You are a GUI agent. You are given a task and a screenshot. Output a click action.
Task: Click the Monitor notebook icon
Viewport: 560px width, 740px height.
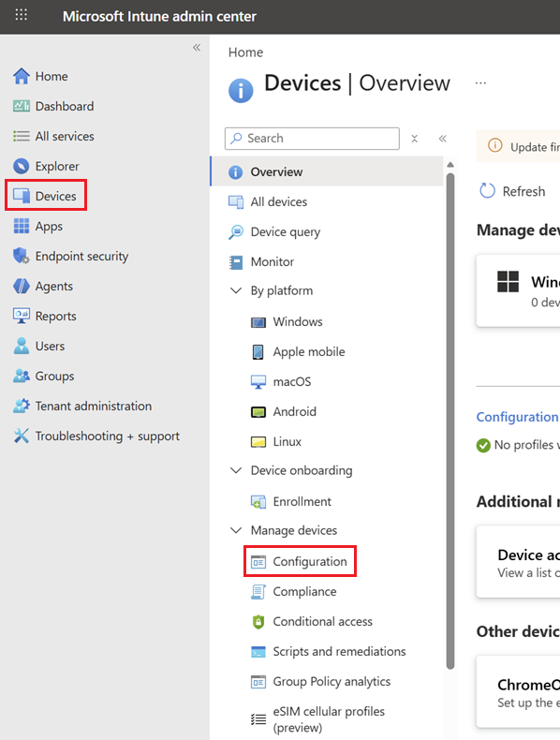[x=236, y=262]
